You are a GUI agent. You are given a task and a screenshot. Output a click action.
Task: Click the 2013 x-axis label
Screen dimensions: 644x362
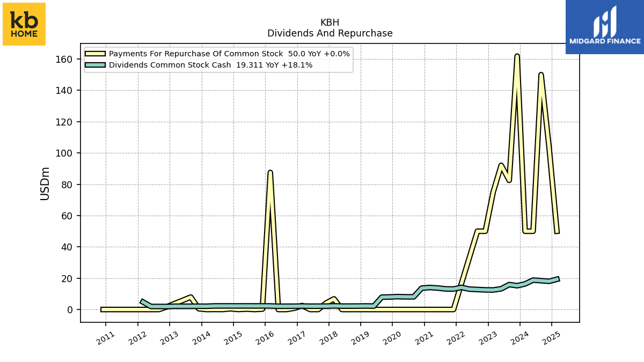pyautogui.click(x=169, y=338)
